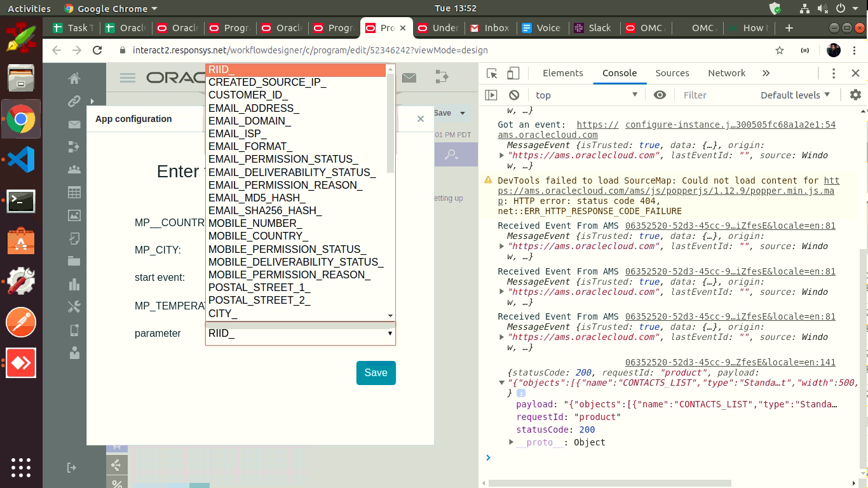Switch to the Slack browser tab
This screenshot has width=868, height=488.
(593, 28)
